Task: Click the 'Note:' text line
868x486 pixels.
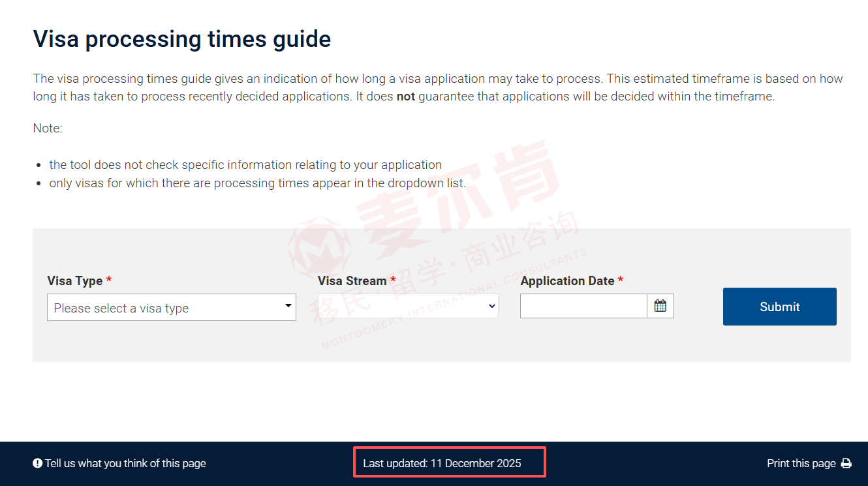Action: tap(48, 129)
